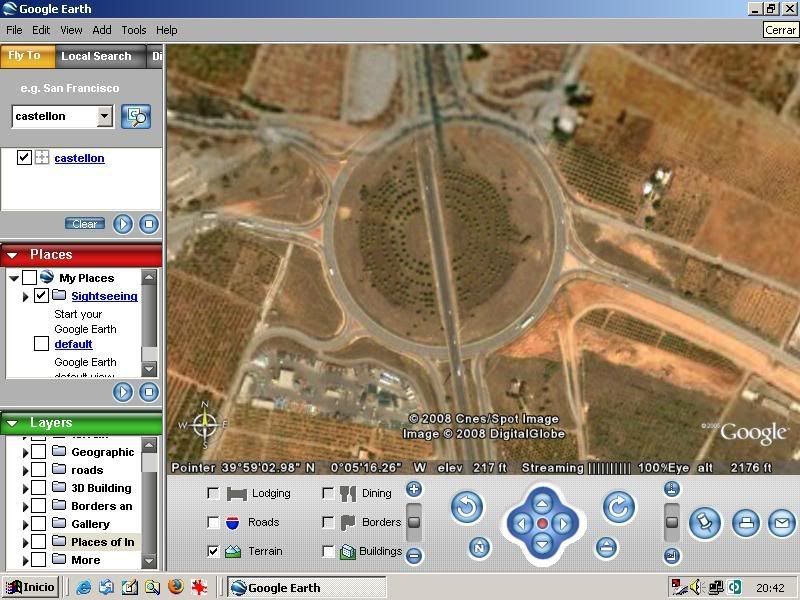Click the volume icon in system tray
This screenshot has height=600, width=800.
tap(695, 588)
